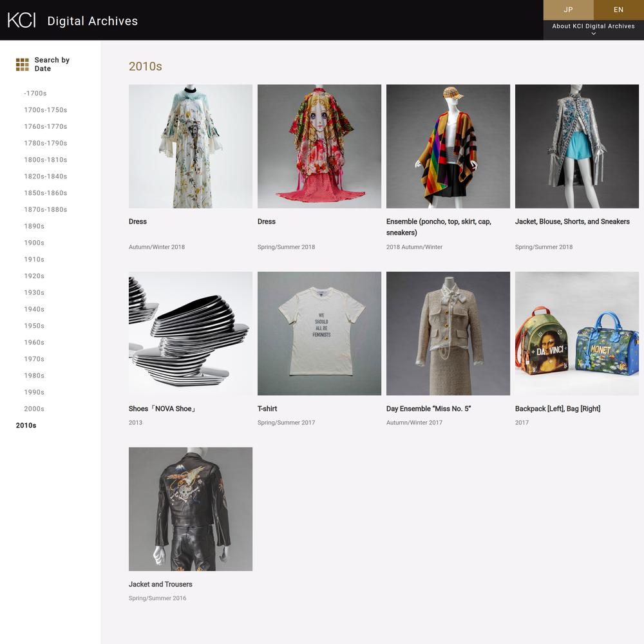644x644 pixels.
Task: Click the KCI logo in header
Action: (x=21, y=20)
